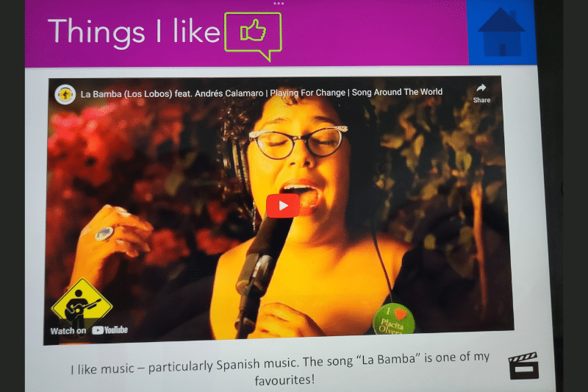The height and width of the screenshot is (392, 588).
Task: Select the "Watch on" text link
Action: (x=68, y=331)
